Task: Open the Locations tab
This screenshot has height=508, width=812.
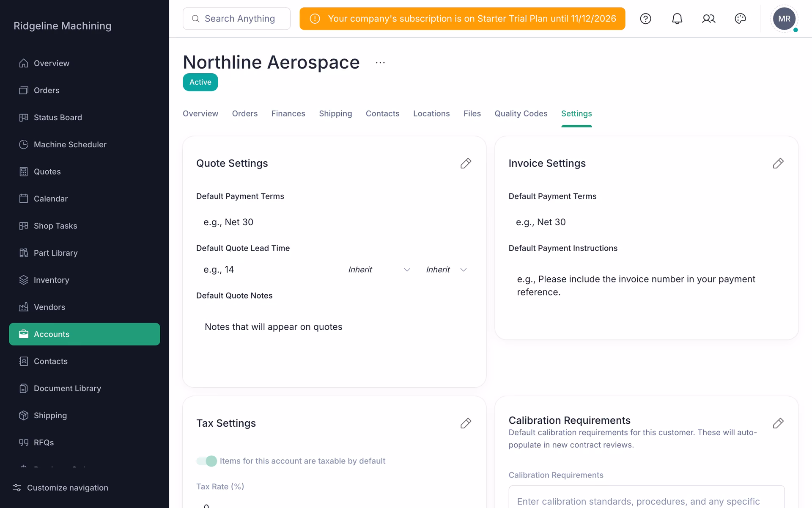Action: [431, 113]
